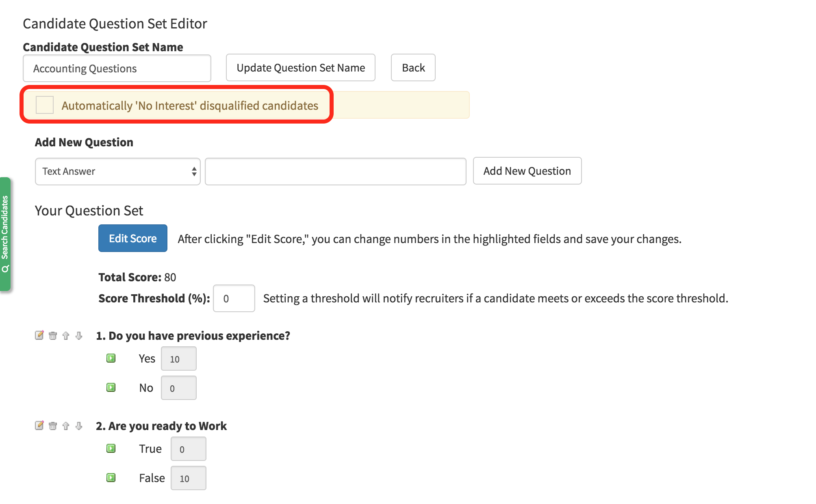Click the green arrow beside the Yes answer
The height and width of the screenshot is (504, 816).
pos(111,358)
